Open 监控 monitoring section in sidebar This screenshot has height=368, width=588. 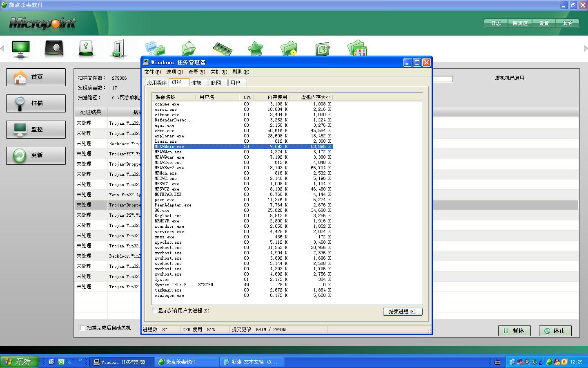[36, 129]
